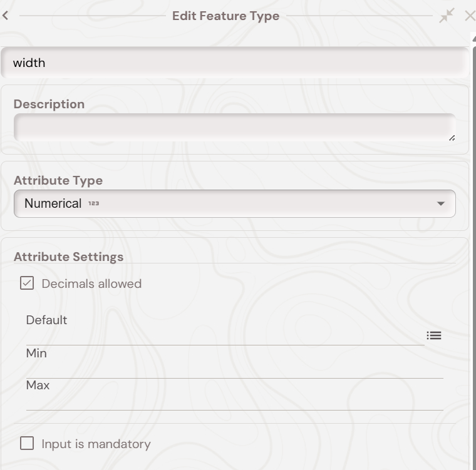The height and width of the screenshot is (470, 476).
Task: Focus the Description text area
Action: [234, 127]
